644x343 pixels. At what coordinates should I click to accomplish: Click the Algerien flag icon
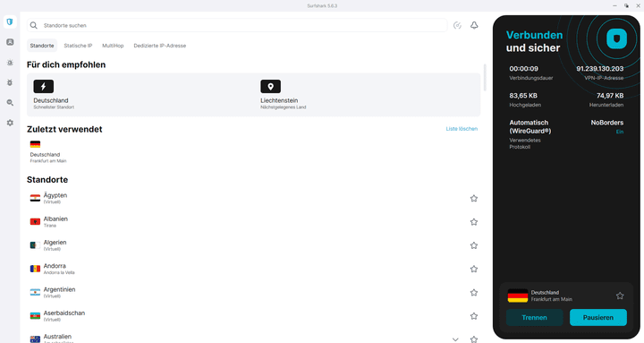click(35, 245)
